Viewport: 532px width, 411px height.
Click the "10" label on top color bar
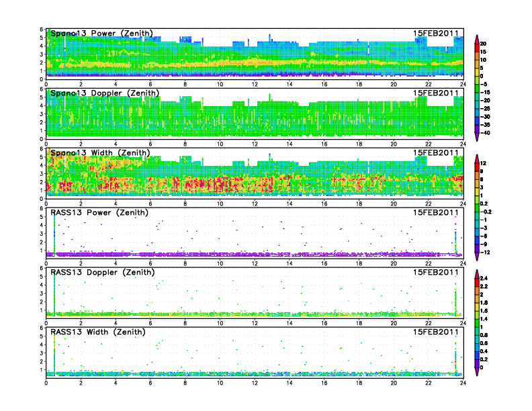[x=483, y=60]
